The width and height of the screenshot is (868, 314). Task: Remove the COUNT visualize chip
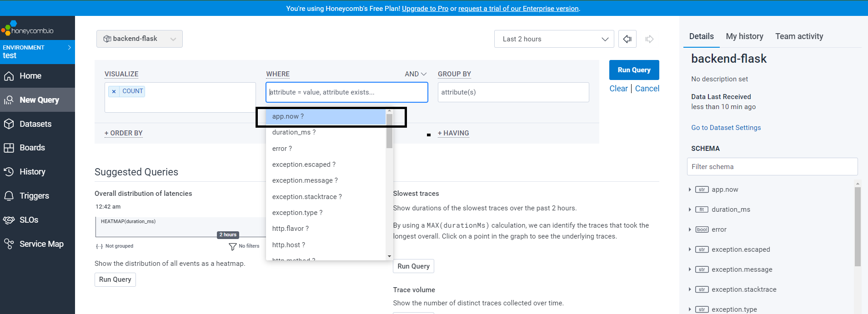(x=114, y=91)
